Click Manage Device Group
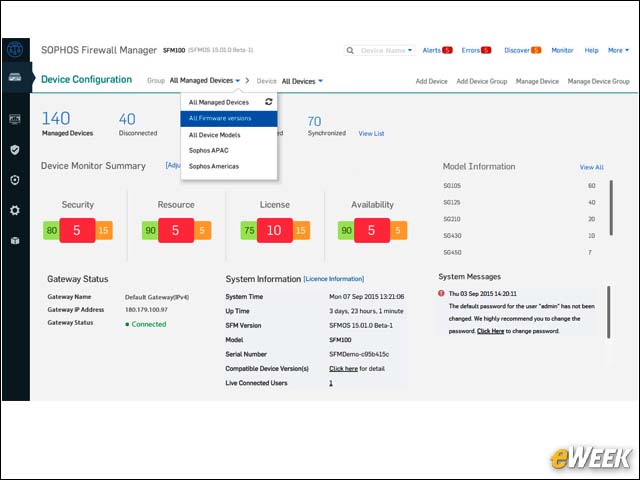This screenshot has width=640, height=480. (x=598, y=81)
